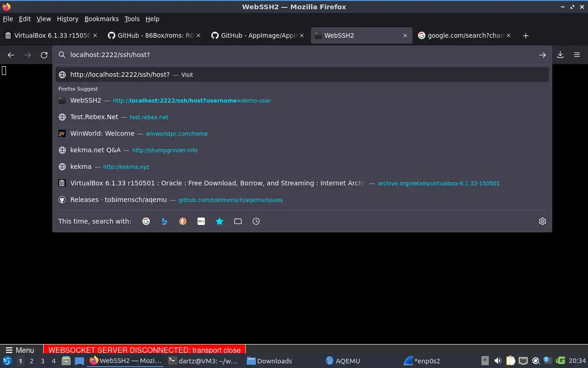Select the kekma.net Q&A suggestion

(x=302, y=150)
